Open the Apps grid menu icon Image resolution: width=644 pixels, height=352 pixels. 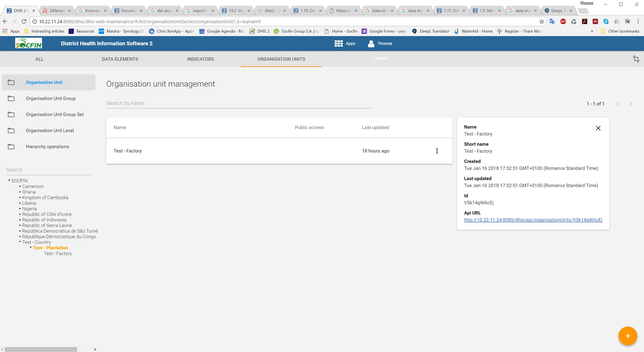click(339, 44)
